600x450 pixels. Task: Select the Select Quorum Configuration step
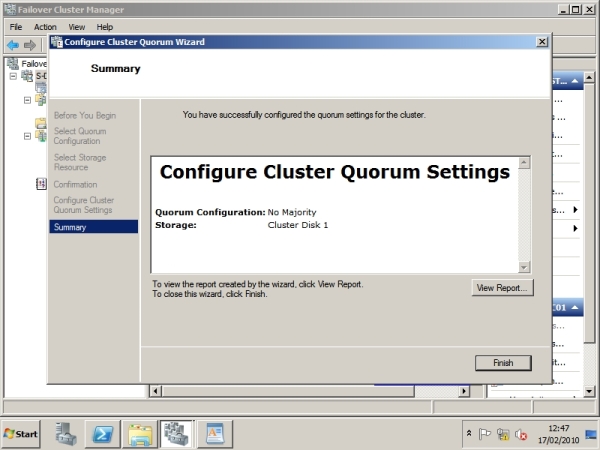(80, 136)
